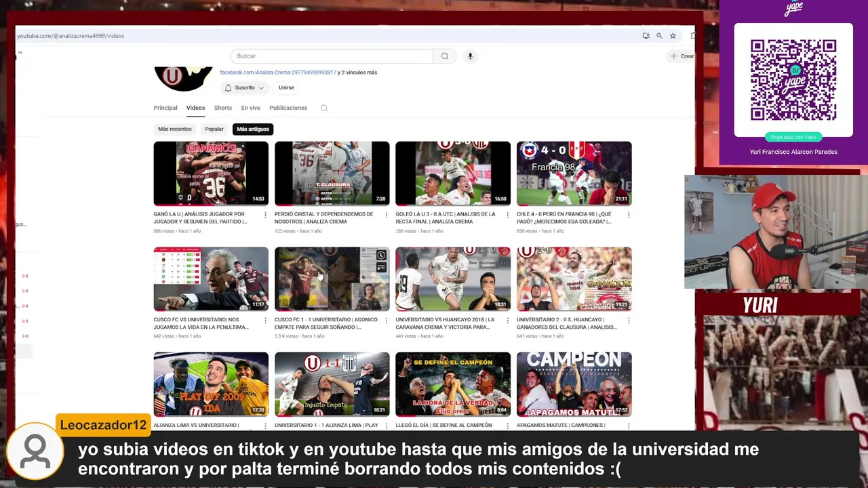Open the Suscrito notification bell dropdown

point(244,87)
